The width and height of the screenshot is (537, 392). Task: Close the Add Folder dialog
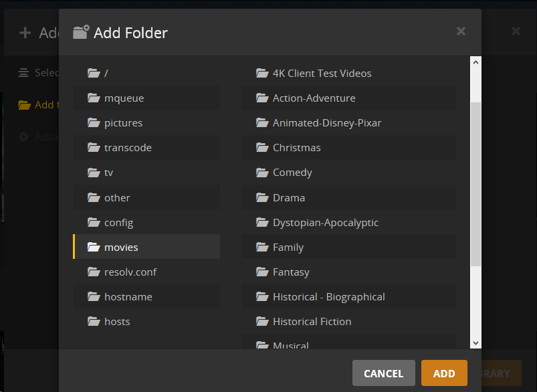coord(461,31)
